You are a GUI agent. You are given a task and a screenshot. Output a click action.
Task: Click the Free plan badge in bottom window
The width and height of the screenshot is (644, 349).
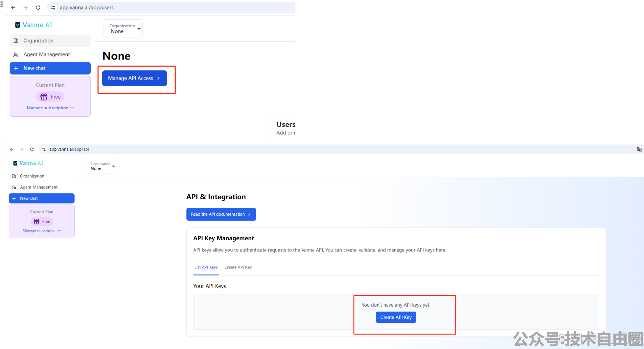pyautogui.click(x=42, y=222)
